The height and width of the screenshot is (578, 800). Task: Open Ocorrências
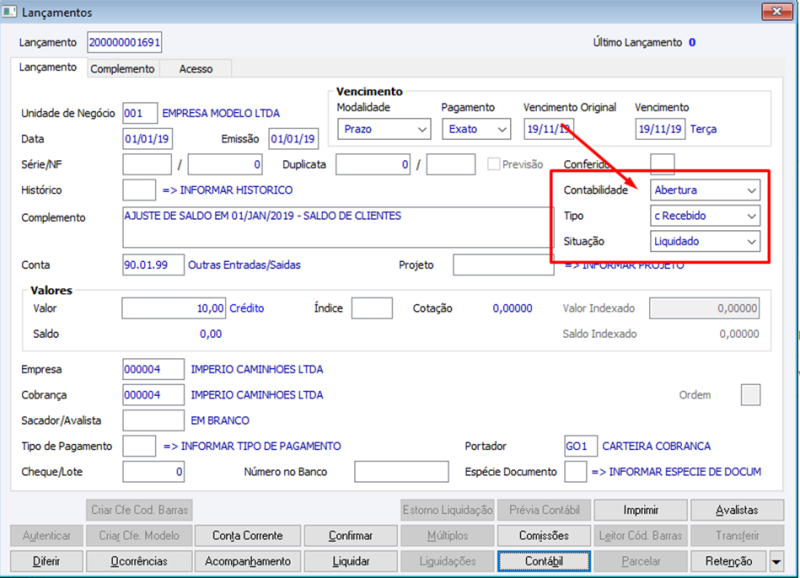click(139, 561)
